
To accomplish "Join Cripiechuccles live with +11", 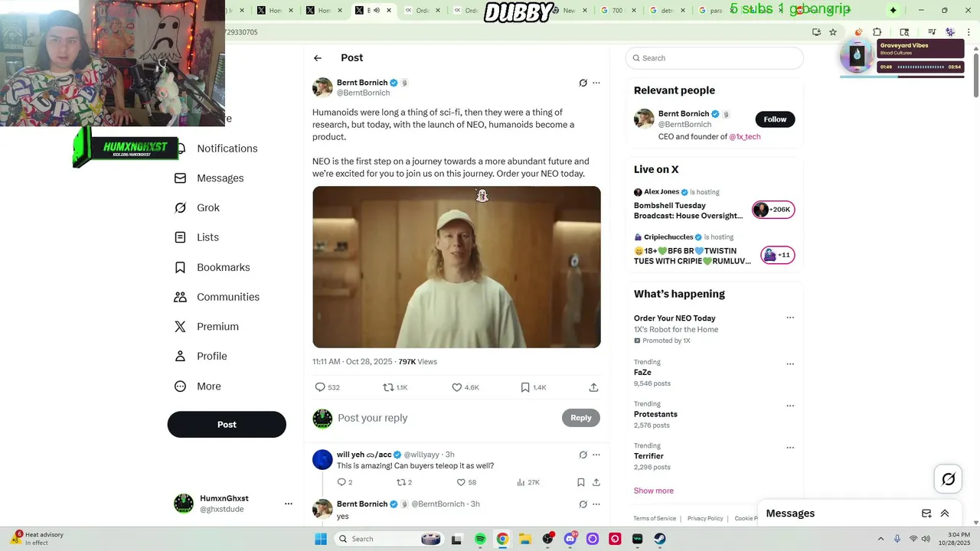I will pyautogui.click(x=777, y=255).
